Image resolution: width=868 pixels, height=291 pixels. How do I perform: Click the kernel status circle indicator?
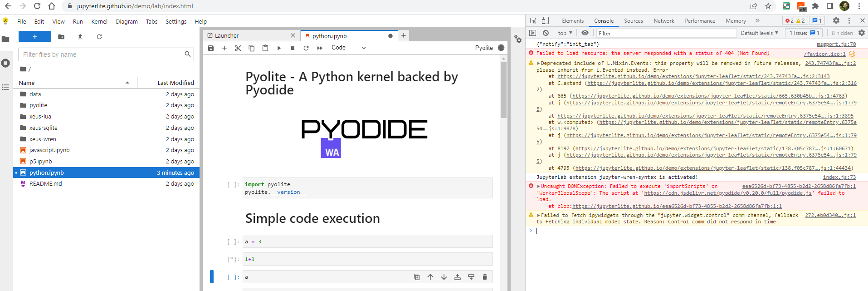tap(501, 48)
